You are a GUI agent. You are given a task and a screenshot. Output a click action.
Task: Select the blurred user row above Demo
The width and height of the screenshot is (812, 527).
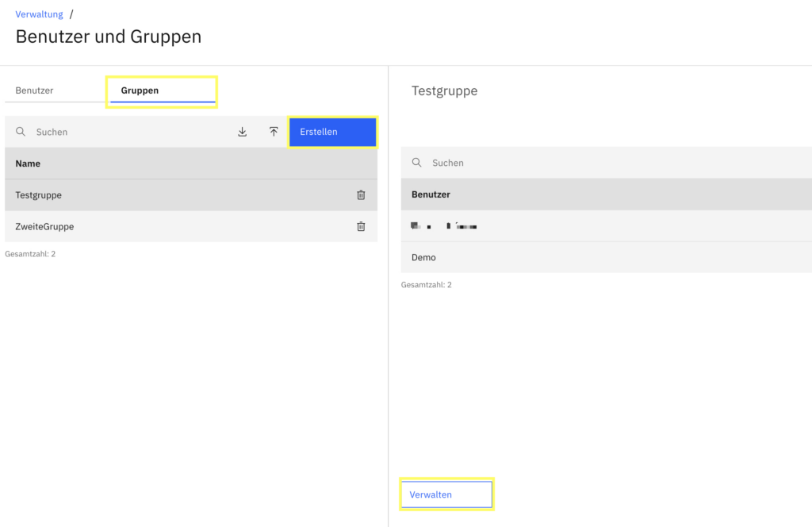(607, 226)
